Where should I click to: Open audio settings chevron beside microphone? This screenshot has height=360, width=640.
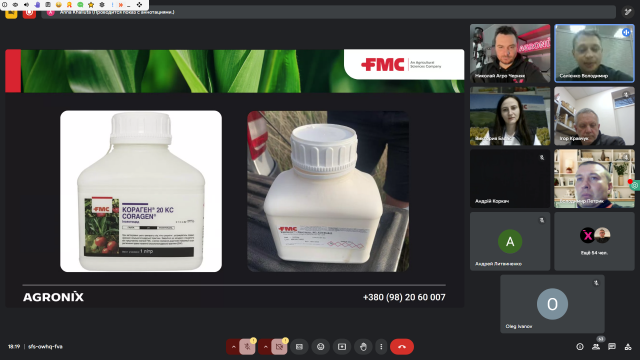[x=233, y=347]
